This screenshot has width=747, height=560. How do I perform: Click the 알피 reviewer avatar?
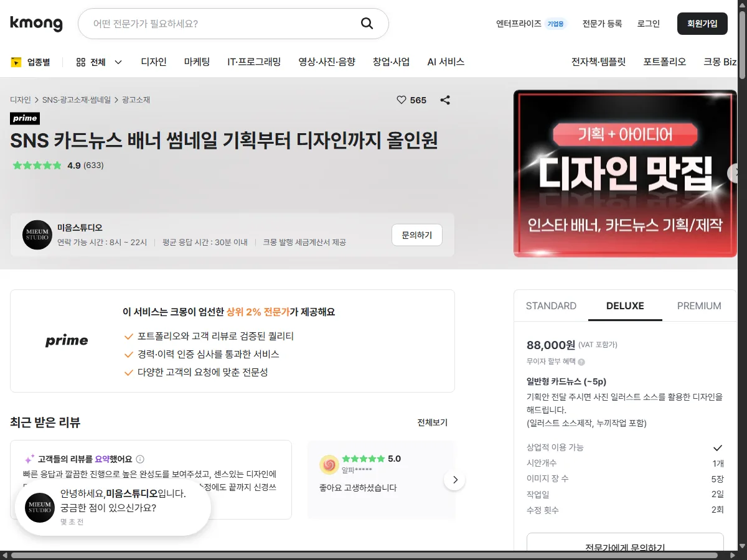[329, 465]
